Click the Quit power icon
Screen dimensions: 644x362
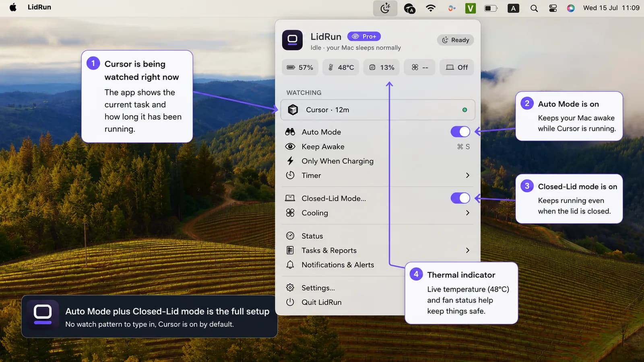pos(290,302)
